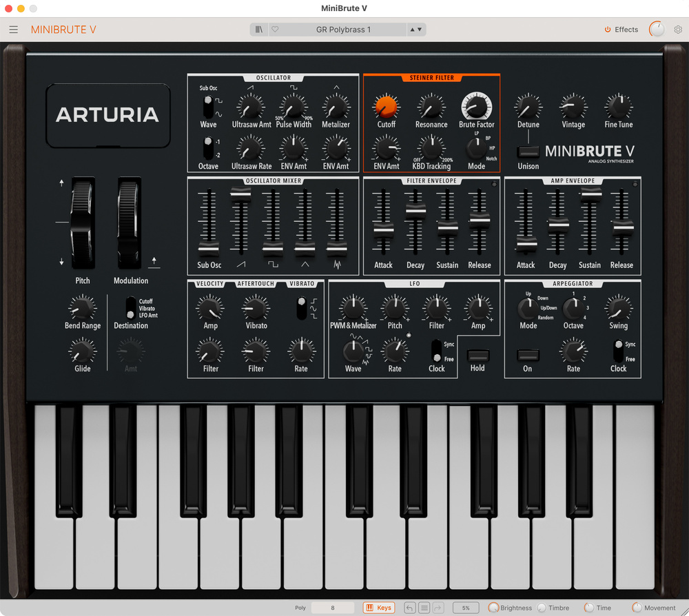The image size is (689, 616).
Task: Toggle the Keys view button
Action: 378,608
